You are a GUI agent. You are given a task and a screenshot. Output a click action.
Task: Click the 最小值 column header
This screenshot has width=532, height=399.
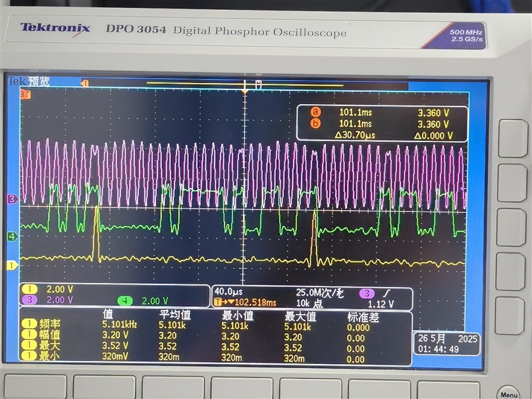coord(238,315)
